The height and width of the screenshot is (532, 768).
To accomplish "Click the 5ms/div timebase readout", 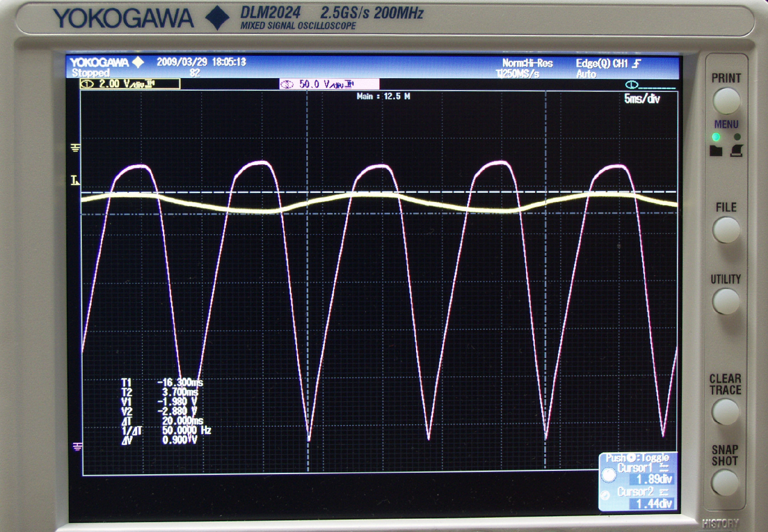I will 642,99.
